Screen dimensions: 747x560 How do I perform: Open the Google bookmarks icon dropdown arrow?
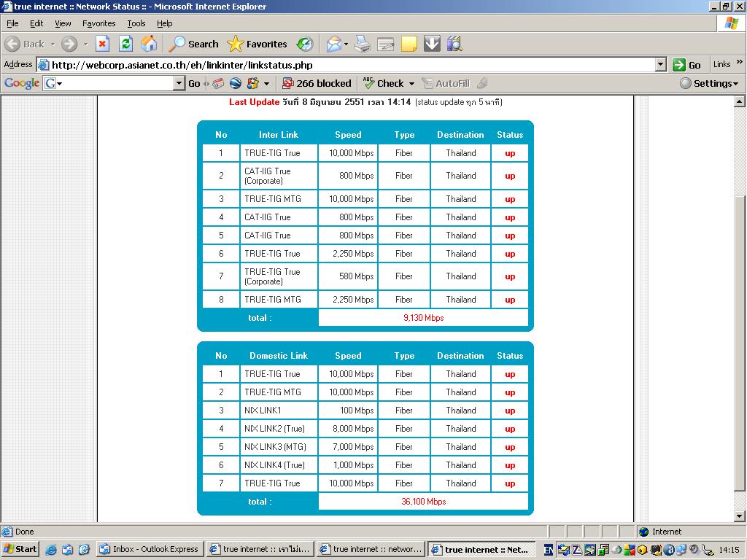[267, 83]
